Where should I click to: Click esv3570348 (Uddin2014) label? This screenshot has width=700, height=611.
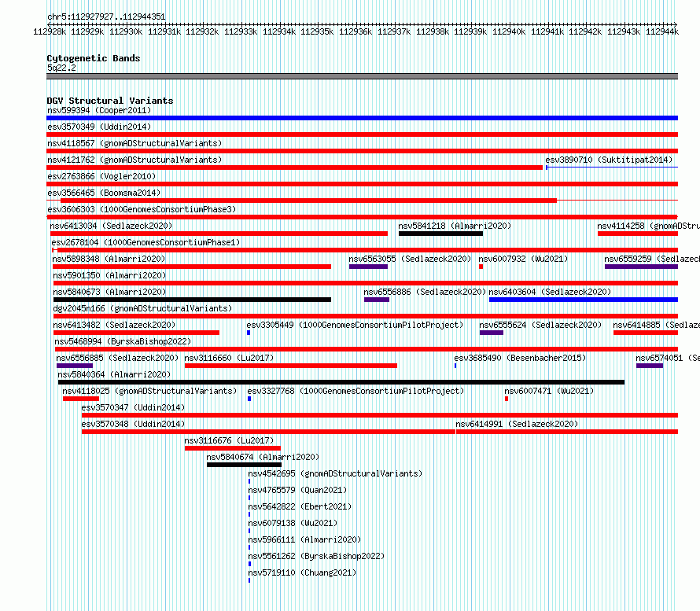[133, 424]
